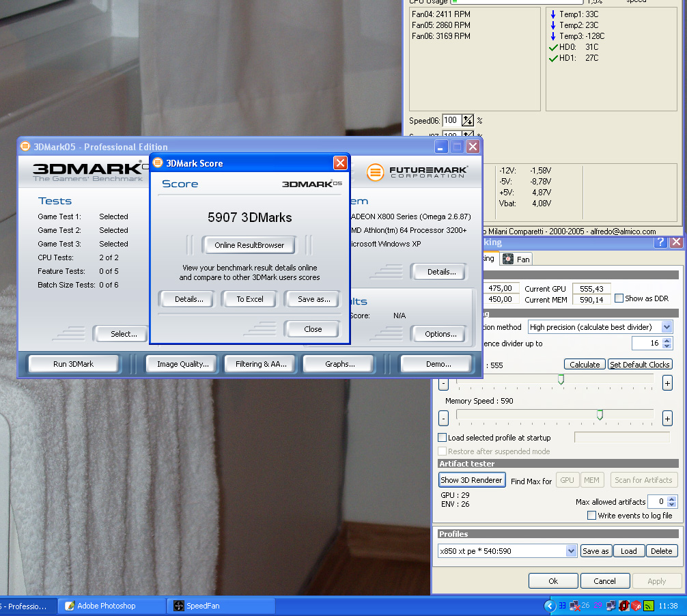Click plus button beside Memory Speed slider

pyautogui.click(x=667, y=419)
